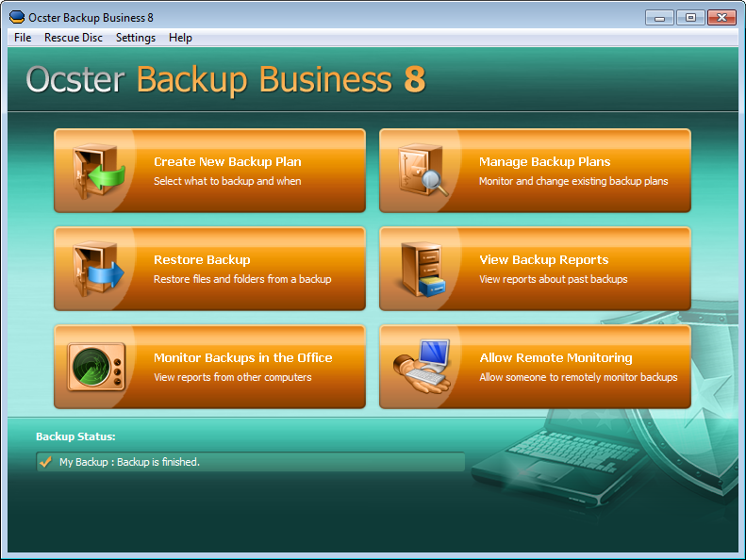The height and width of the screenshot is (560, 746).
Task: Close the Ocster Backup window
Action: point(721,18)
